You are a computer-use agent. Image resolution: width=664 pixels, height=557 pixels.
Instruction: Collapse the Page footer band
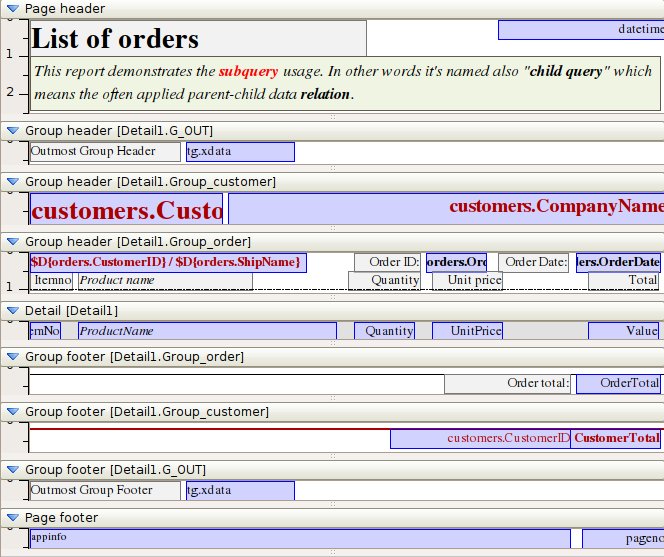13,518
